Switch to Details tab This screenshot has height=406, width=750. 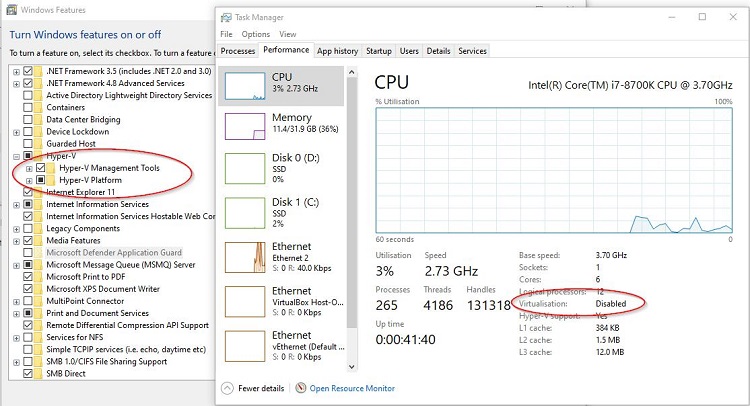coord(438,51)
